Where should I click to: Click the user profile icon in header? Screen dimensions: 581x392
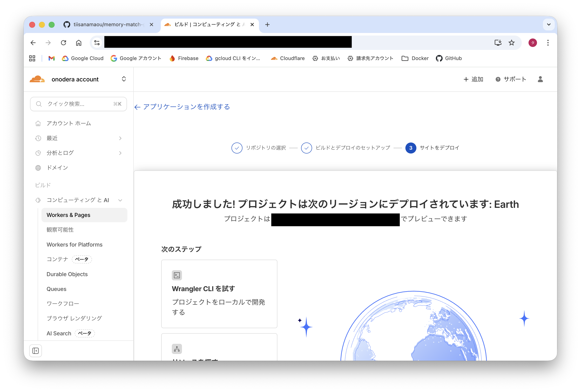(540, 79)
